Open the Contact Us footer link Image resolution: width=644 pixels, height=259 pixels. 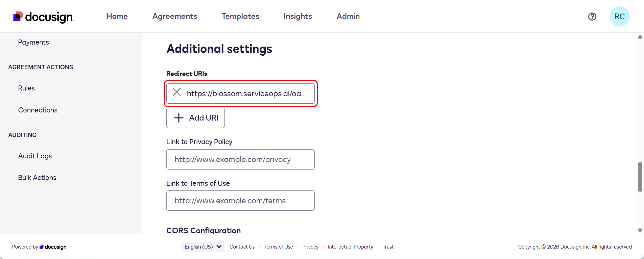[x=242, y=247]
